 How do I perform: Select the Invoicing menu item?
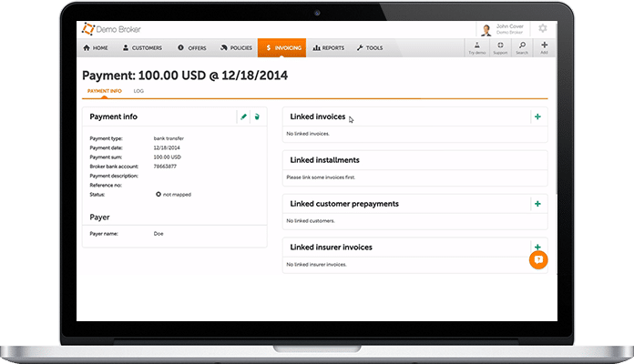tap(281, 47)
